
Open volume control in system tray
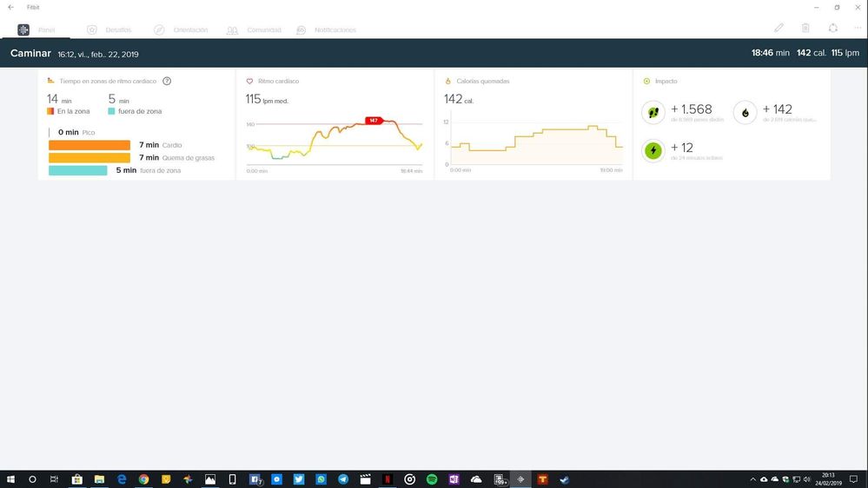807,479
